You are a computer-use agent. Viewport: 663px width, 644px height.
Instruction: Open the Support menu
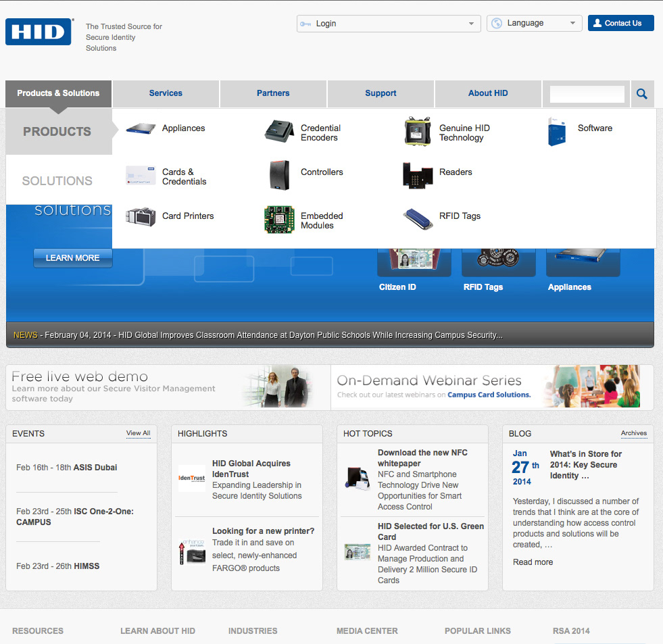(380, 93)
